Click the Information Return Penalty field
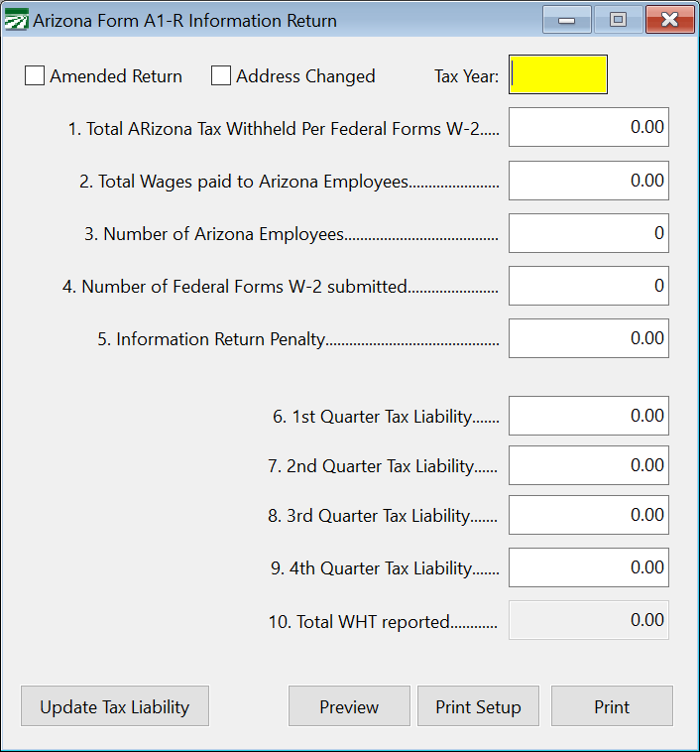This screenshot has height=752, width=700. (588, 338)
